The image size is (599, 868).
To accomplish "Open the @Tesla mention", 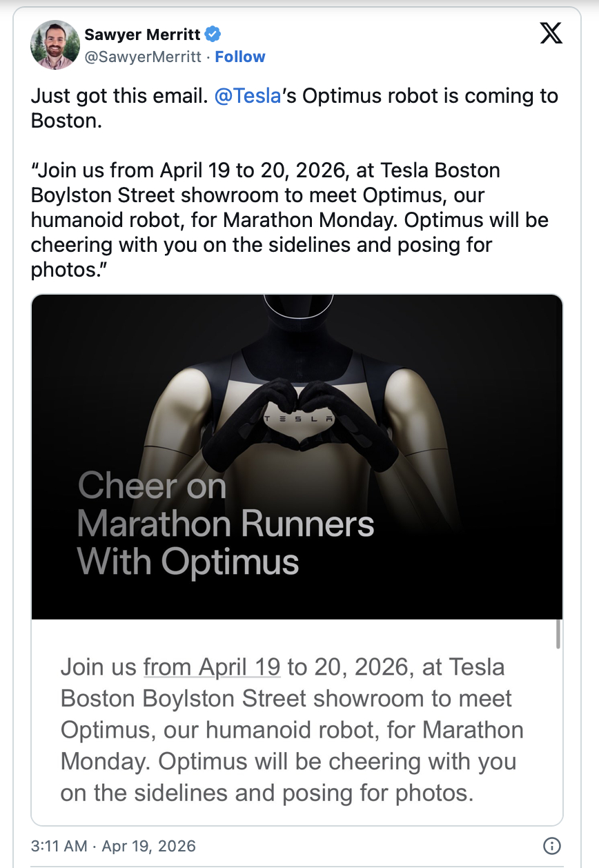I will coord(248,96).
